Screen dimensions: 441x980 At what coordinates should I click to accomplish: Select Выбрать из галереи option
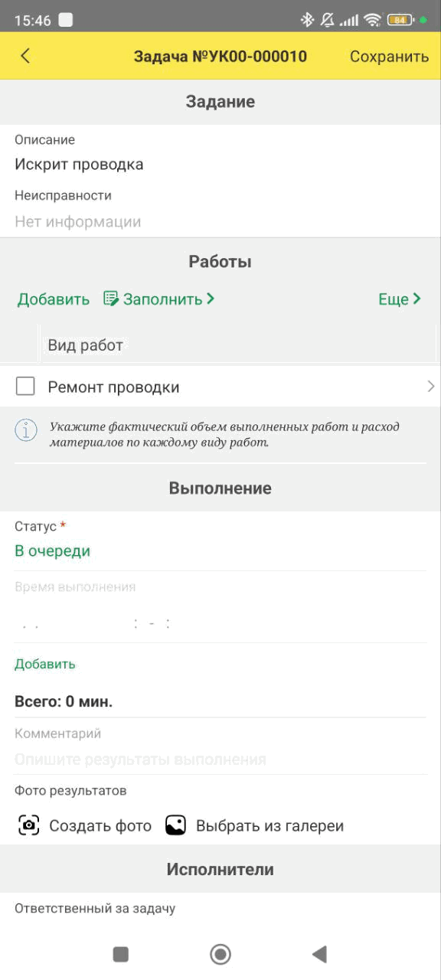[x=269, y=825]
